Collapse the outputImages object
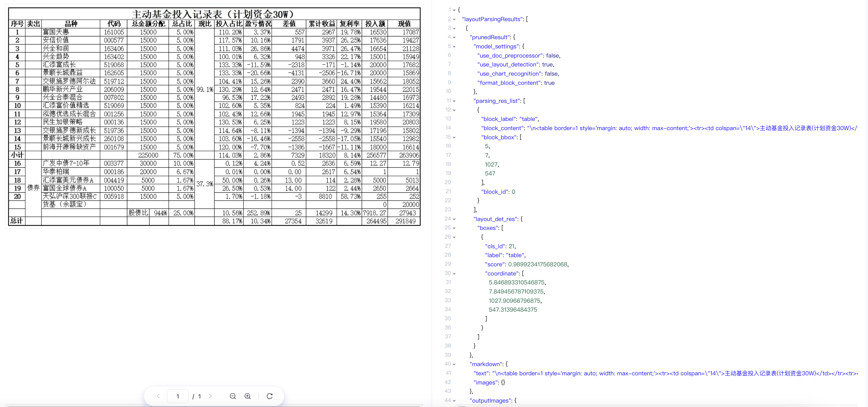The width and height of the screenshot is (868, 407). pyautogui.click(x=454, y=401)
